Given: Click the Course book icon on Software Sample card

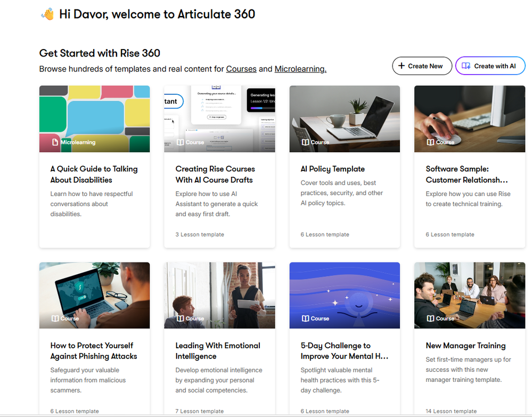Looking at the screenshot, I should pos(430,142).
